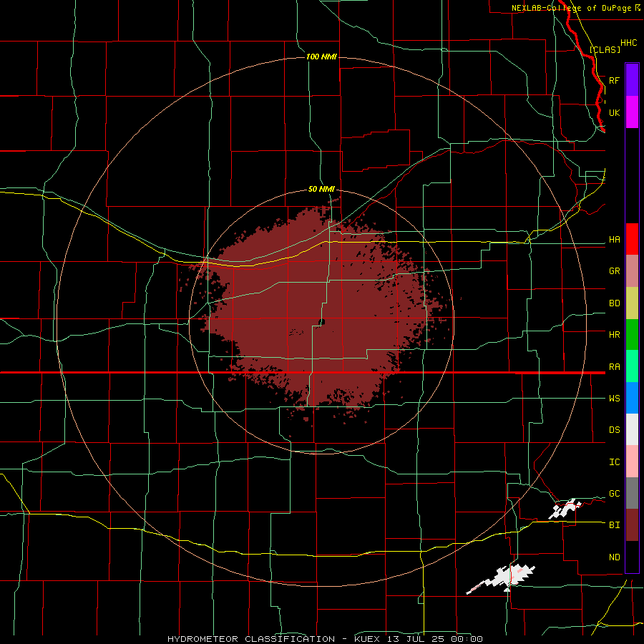
Task: Select the red HA hail swatch
Action: click(632, 239)
